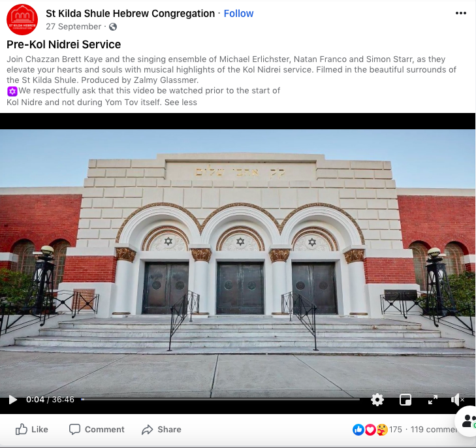476x448 pixels.
Task: Seek along the video progress bar
Action: 221,400
